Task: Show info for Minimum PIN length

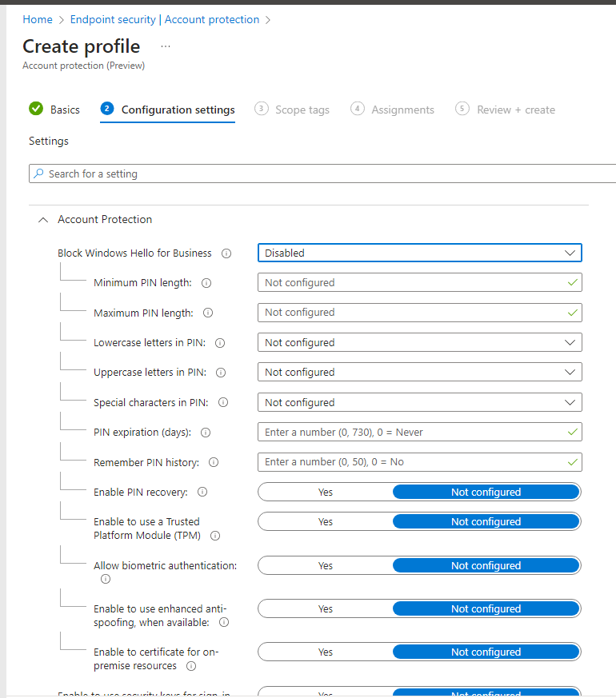Action: coord(206,283)
